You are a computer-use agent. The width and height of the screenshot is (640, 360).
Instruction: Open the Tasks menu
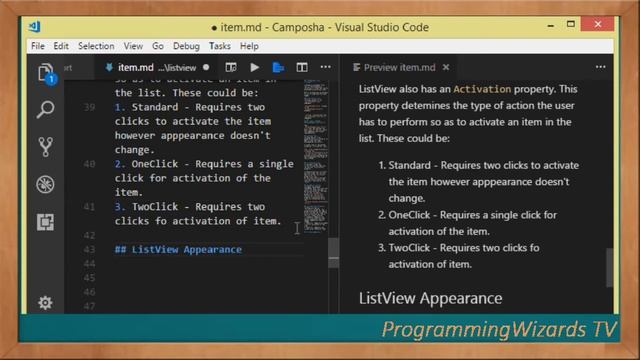point(220,46)
